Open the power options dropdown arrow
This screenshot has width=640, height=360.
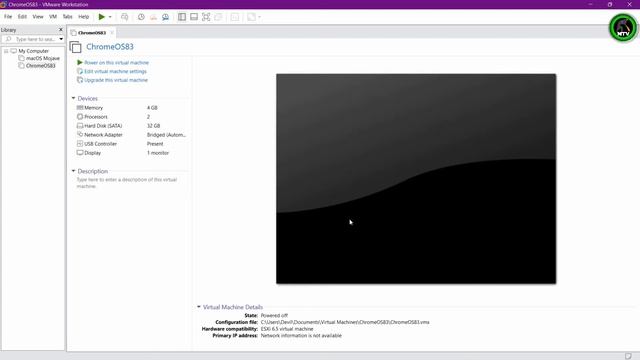pyautogui.click(x=110, y=17)
